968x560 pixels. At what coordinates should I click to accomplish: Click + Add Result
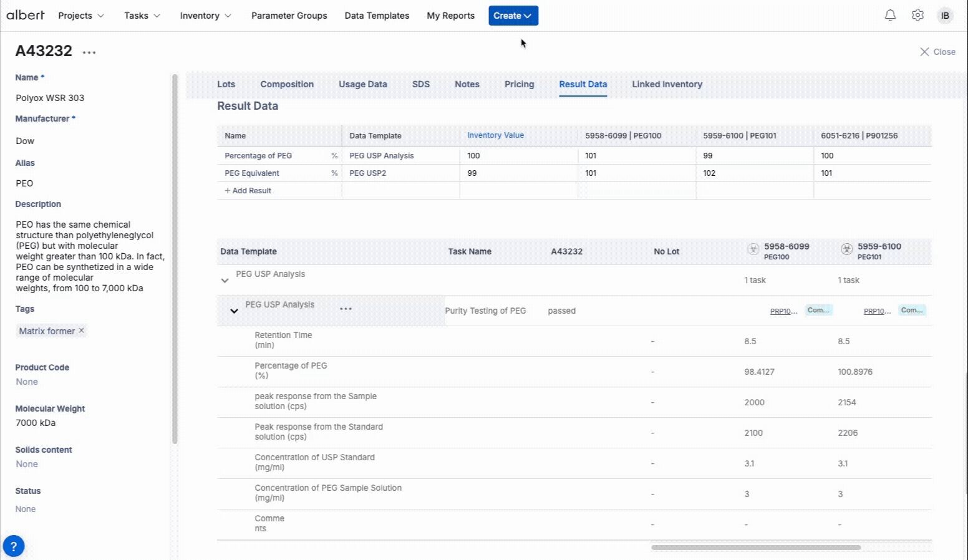coord(248,190)
